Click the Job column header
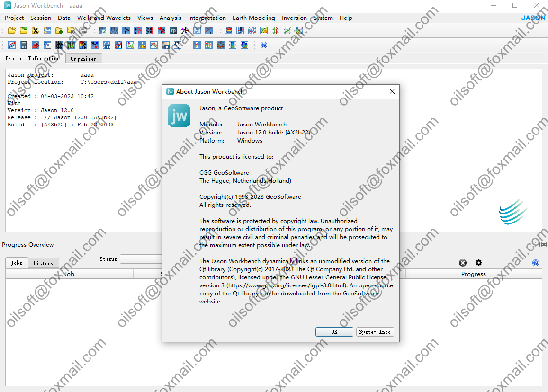The image size is (548, 392). coord(69,274)
